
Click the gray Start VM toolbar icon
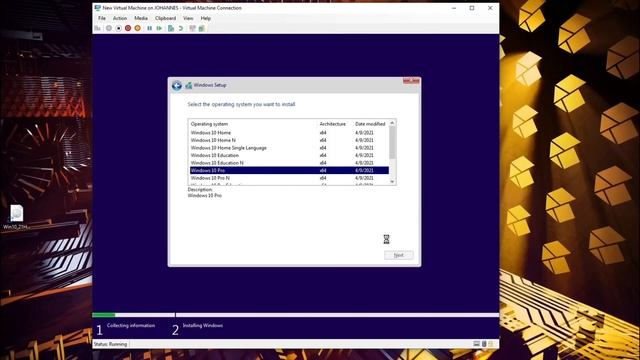(109, 28)
